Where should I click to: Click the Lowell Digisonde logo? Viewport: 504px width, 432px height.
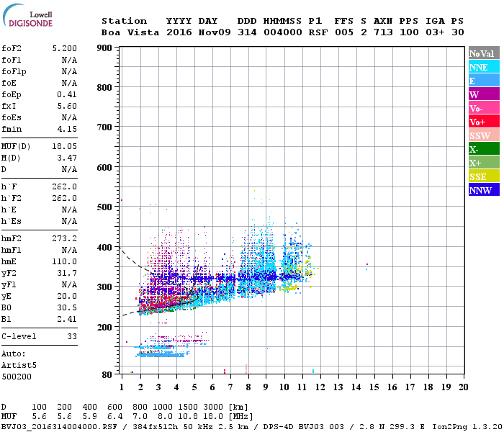click(27, 15)
